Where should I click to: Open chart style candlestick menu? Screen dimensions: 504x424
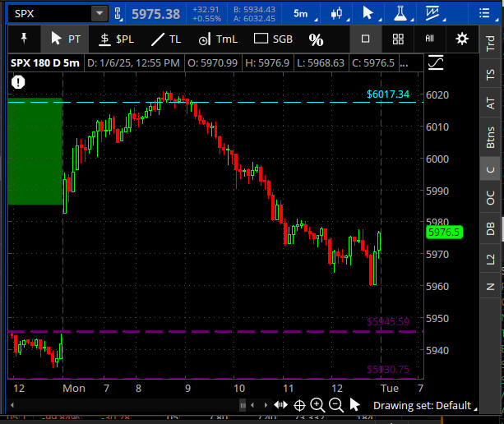click(335, 13)
